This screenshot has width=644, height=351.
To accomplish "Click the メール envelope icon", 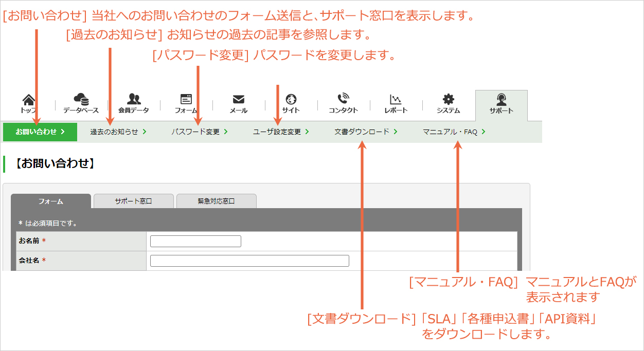I will pyautogui.click(x=238, y=99).
